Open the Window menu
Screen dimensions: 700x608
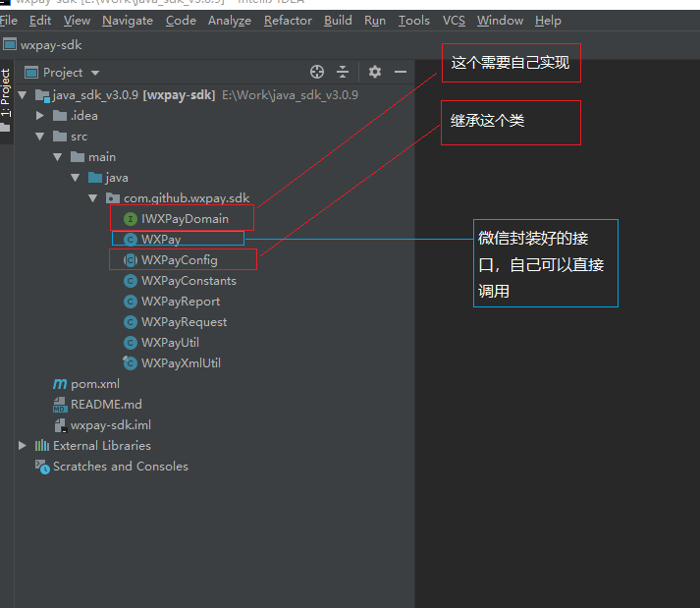tap(500, 21)
